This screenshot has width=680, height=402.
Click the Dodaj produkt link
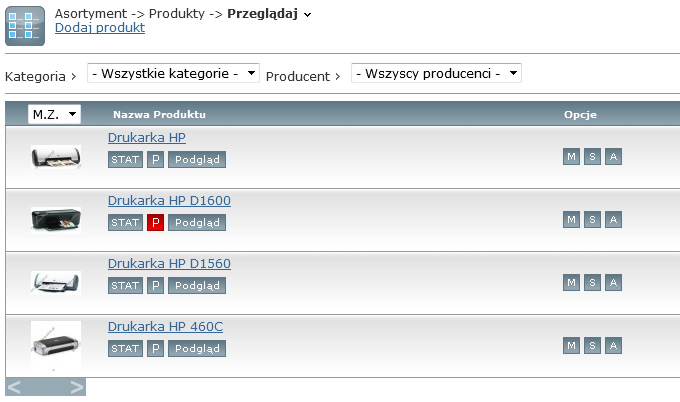(x=100, y=28)
